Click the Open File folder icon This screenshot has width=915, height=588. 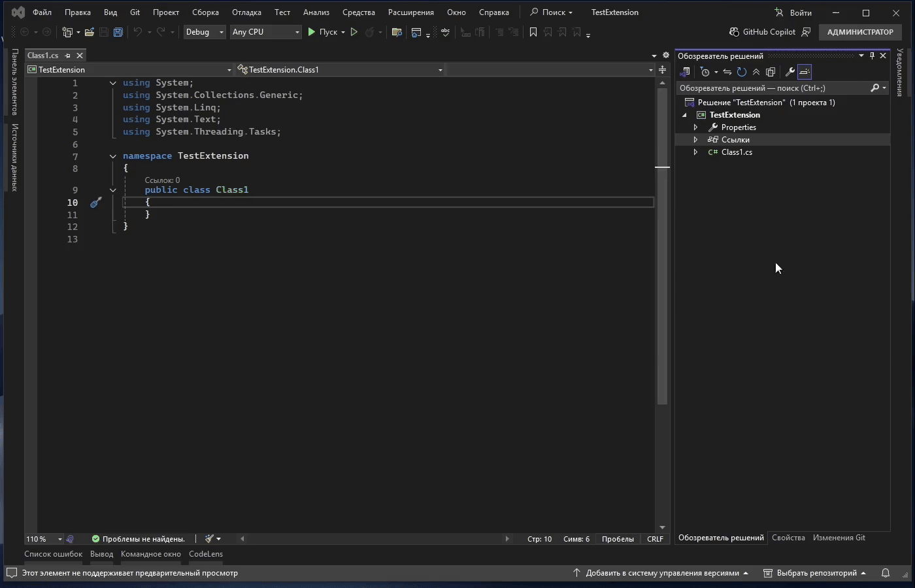[90, 32]
